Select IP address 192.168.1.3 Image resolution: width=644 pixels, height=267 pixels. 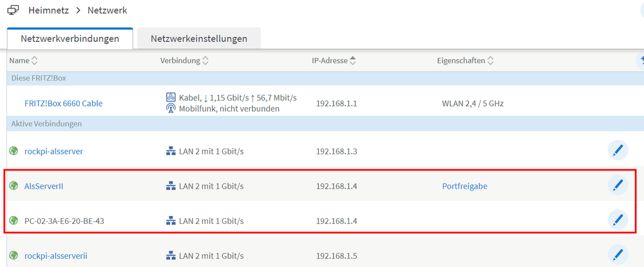click(x=336, y=151)
